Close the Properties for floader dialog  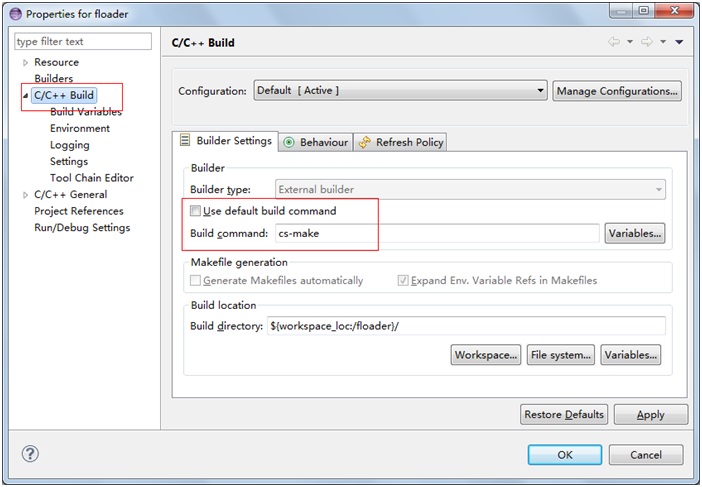point(674,11)
